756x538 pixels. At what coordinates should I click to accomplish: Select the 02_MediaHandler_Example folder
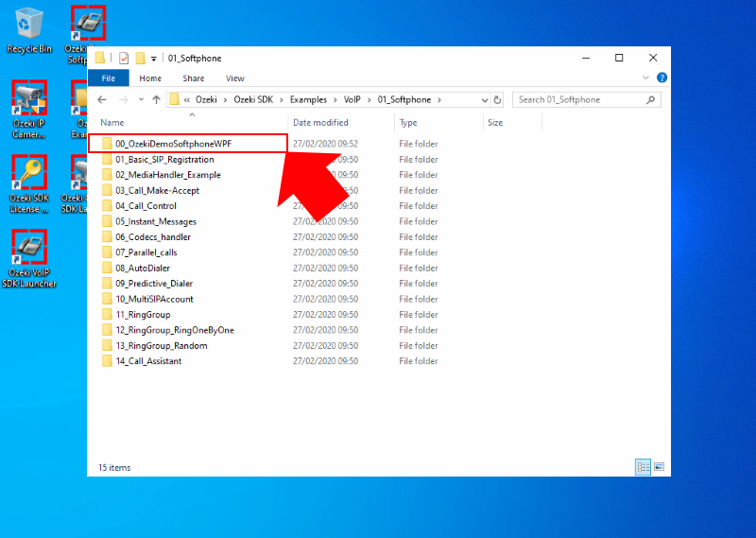[168, 175]
